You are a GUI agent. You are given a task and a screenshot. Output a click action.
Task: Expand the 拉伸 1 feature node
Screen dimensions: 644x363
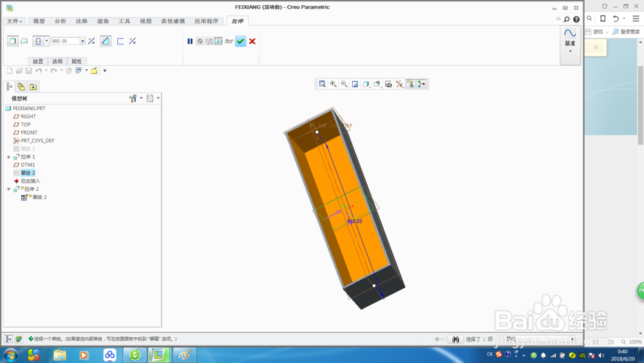pos(9,157)
